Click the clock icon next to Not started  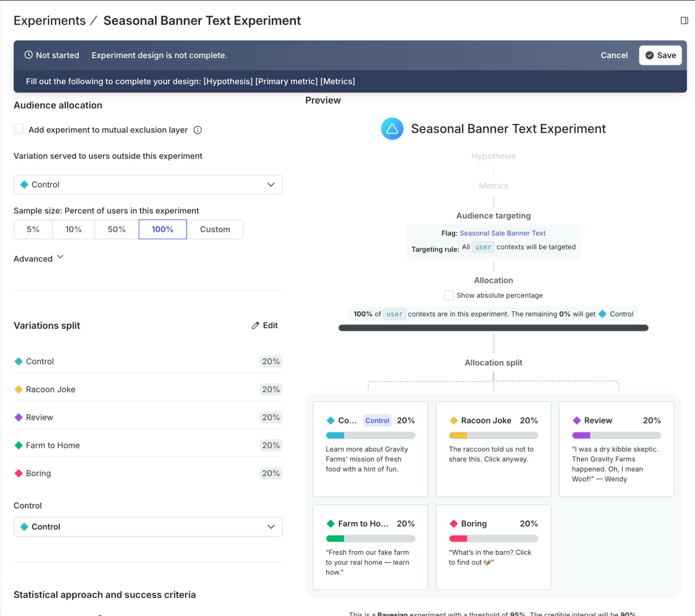(x=29, y=55)
